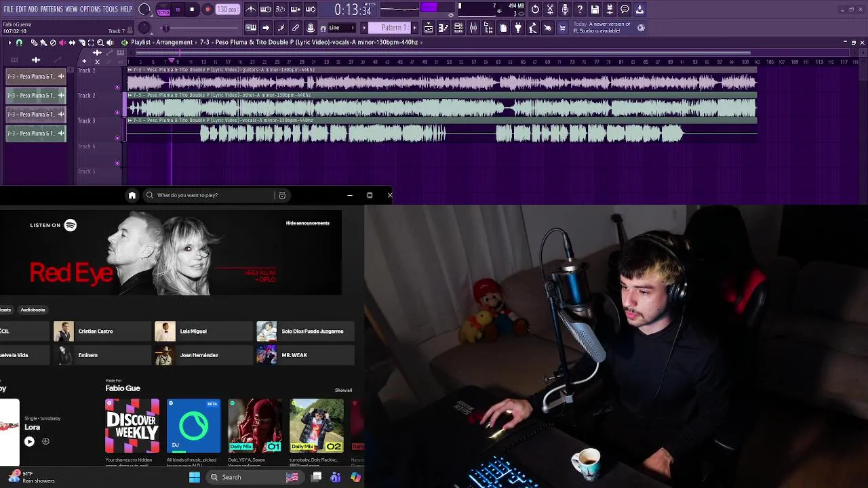Toggle loop recording icon

pyautogui.click(x=311, y=9)
